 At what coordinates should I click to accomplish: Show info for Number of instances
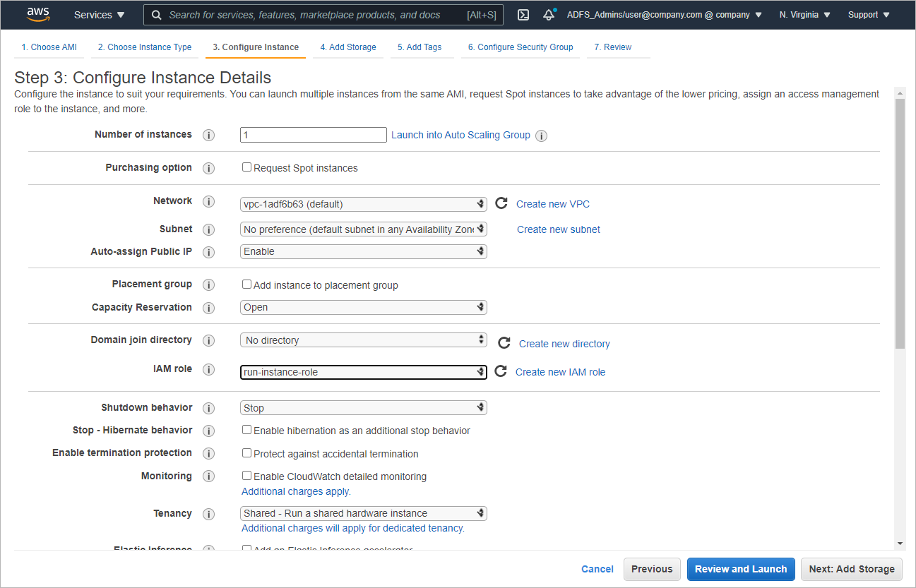pyautogui.click(x=208, y=135)
